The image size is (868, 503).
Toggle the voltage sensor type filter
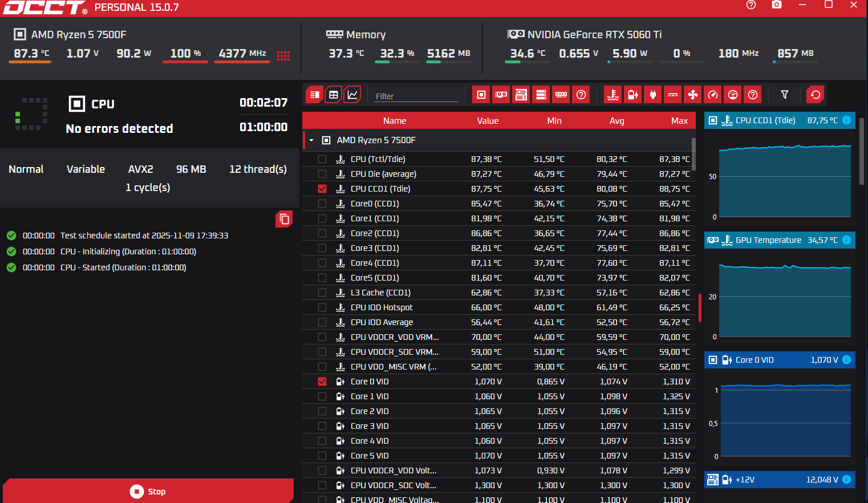633,95
